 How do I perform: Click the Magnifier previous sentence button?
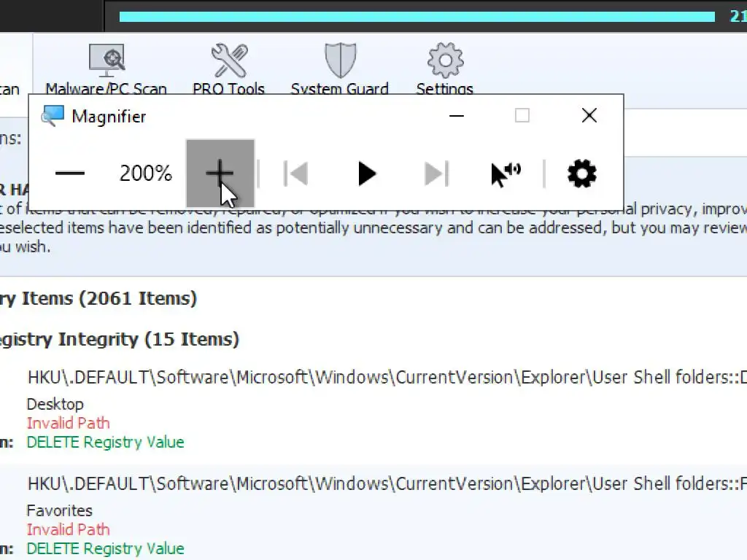296,174
